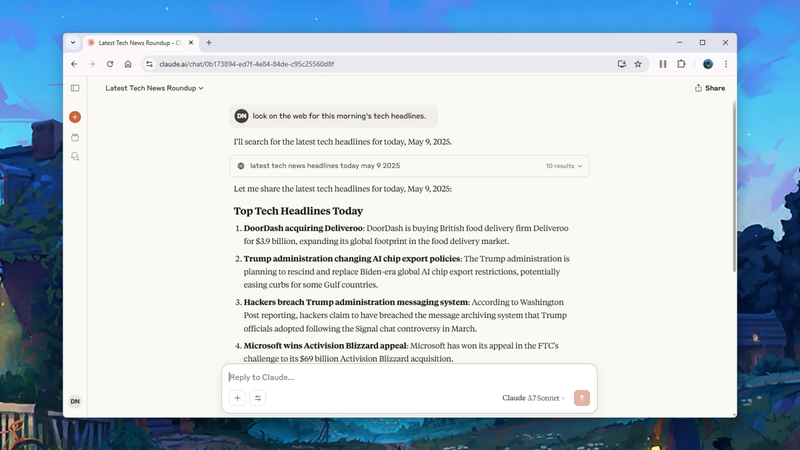Click the attach plus button in reply box
Viewport: 800px width, 450px height.
(237, 398)
